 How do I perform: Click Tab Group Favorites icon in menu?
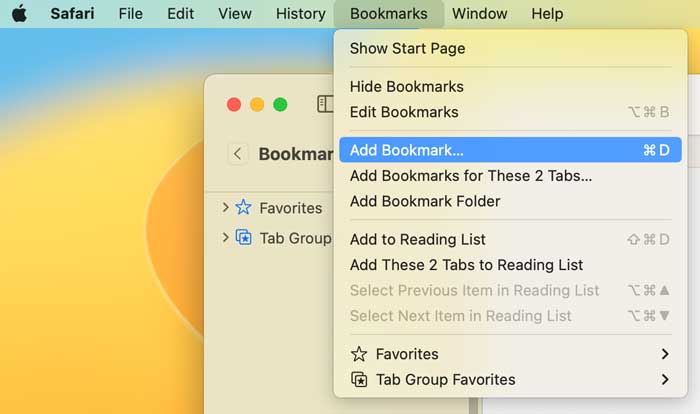[x=358, y=380]
